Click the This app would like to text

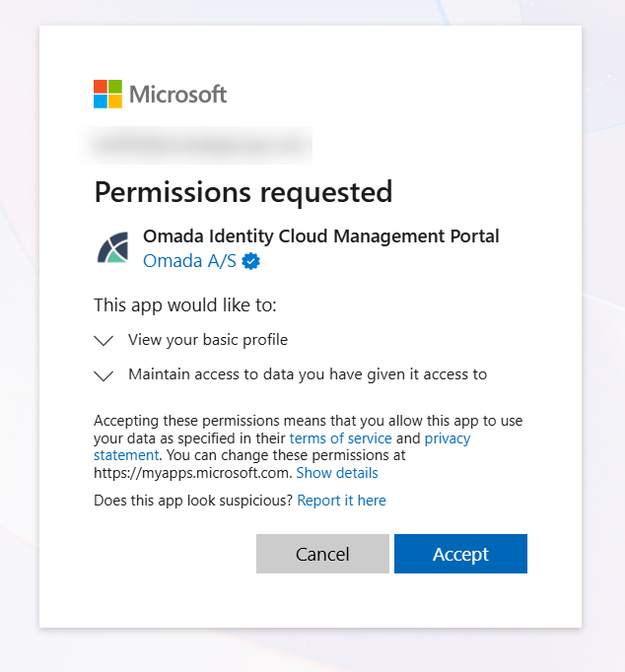pyautogui.click(x=185, y=305)
